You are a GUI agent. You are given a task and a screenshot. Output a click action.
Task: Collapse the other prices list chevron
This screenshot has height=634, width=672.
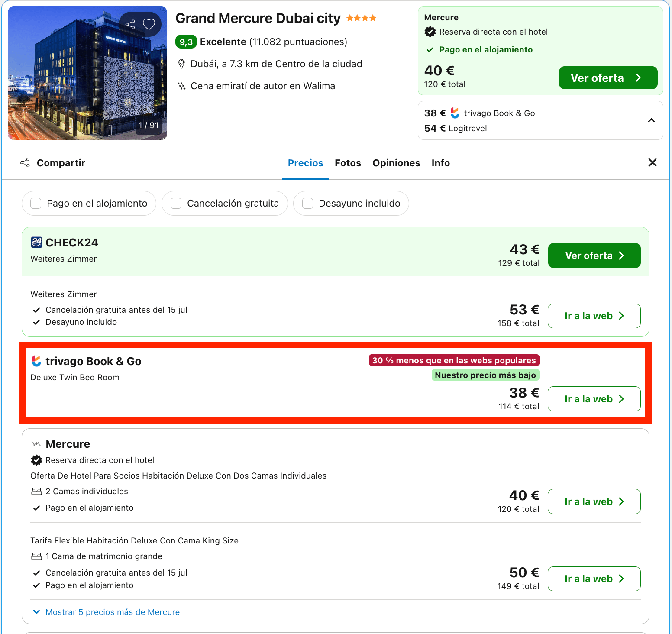coord(651,120)
